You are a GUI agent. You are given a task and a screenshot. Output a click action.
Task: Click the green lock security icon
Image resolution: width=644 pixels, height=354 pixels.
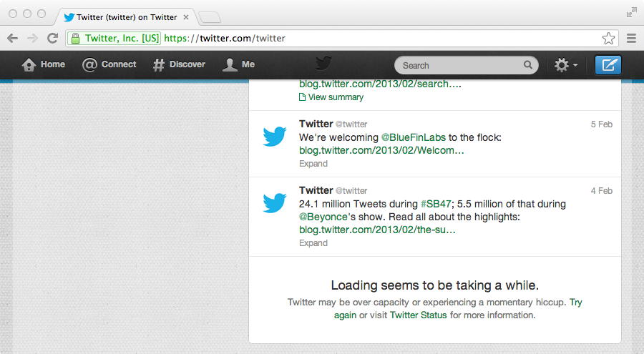click(x=75, y=38)
